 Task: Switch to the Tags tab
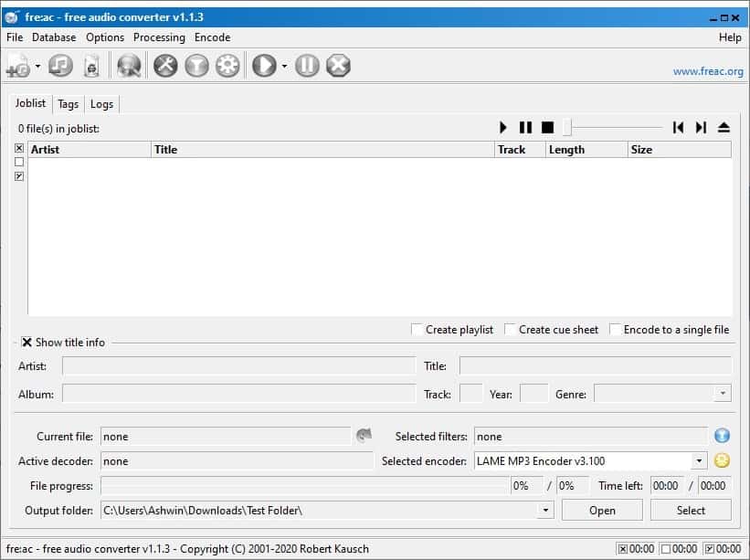click(x=68, y=104)
